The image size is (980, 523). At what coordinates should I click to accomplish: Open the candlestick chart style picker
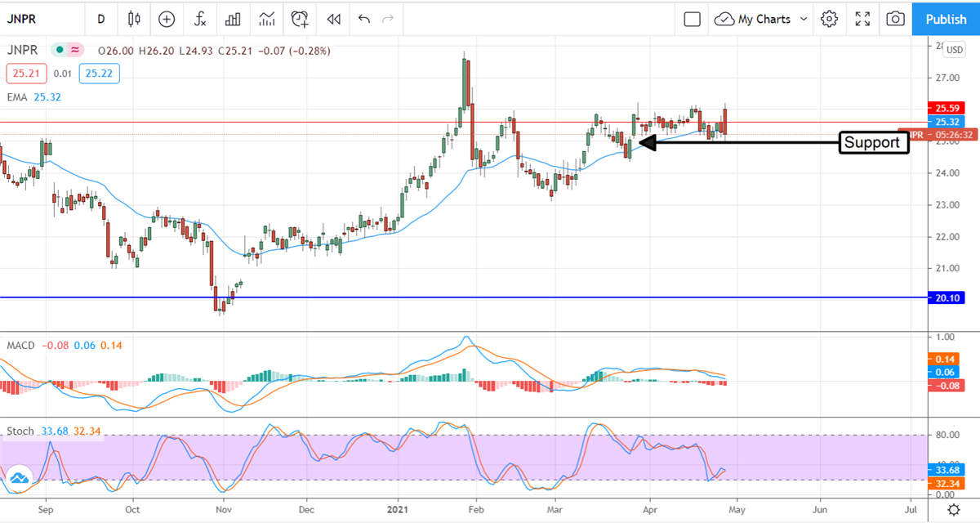135,19
